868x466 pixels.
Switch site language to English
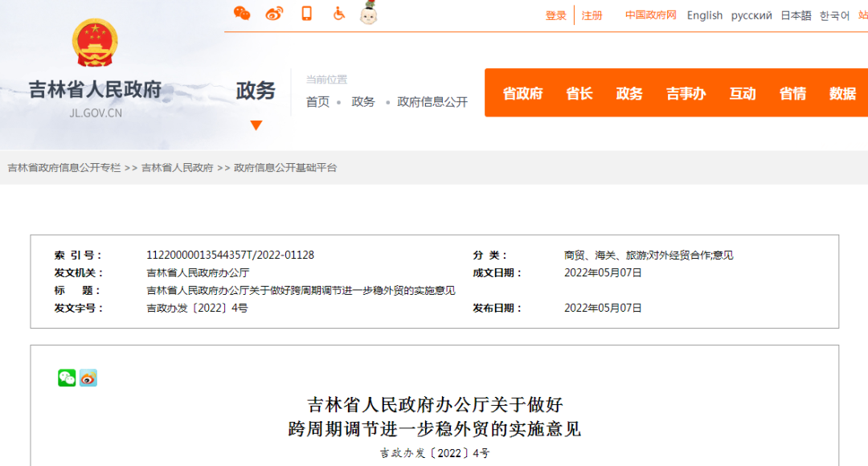click(x=704, y=15)
